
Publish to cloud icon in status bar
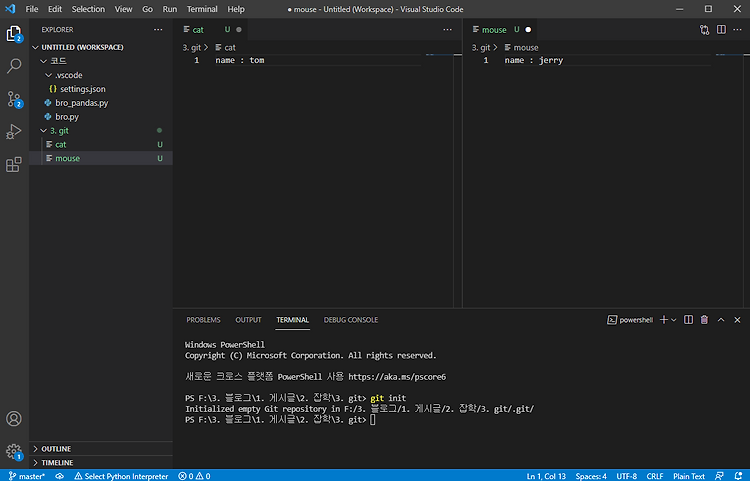59,476
